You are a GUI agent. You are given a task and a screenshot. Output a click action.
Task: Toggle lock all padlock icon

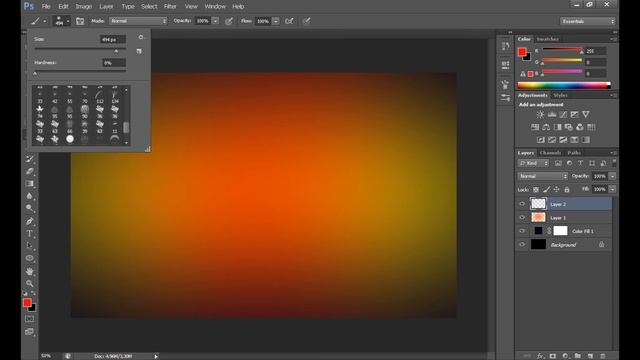pos(567,189)
